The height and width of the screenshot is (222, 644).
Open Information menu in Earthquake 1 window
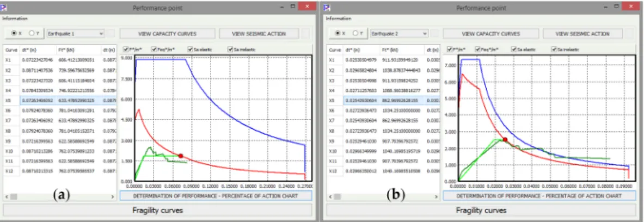15,18
